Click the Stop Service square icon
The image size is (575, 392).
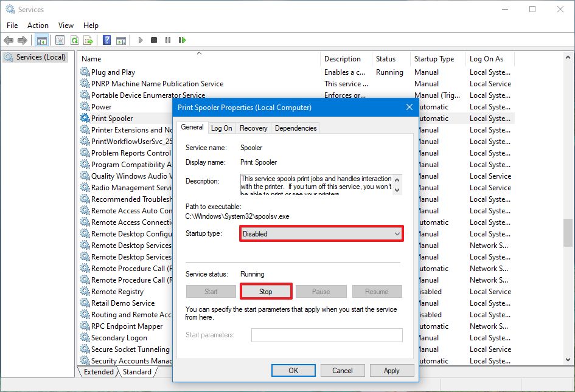tap(154, 40)
